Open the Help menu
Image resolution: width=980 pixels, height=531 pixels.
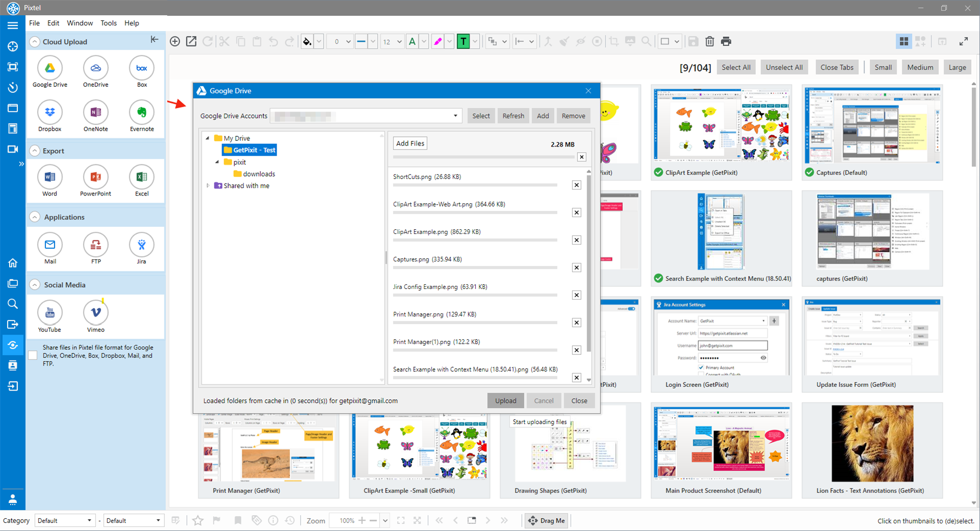(132, 23)
